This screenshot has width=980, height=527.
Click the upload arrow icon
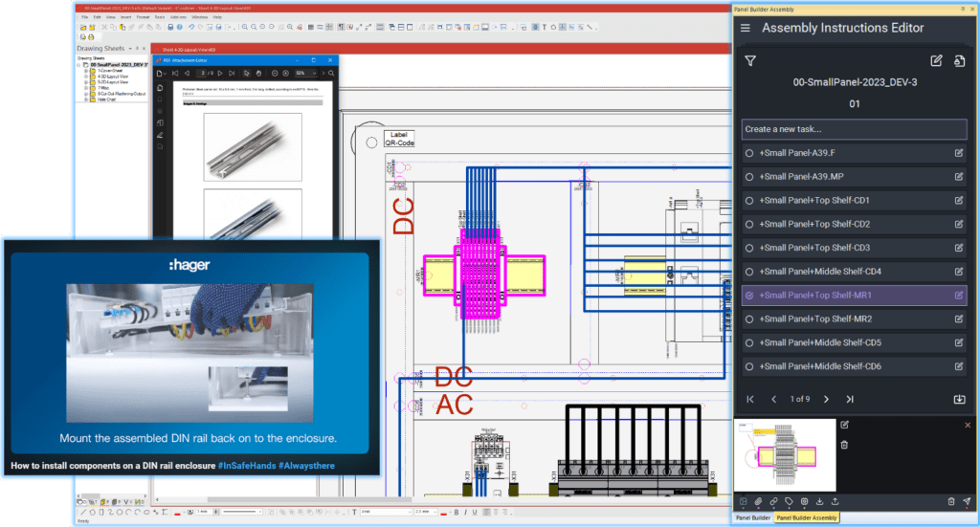click(x=835, y=501)
